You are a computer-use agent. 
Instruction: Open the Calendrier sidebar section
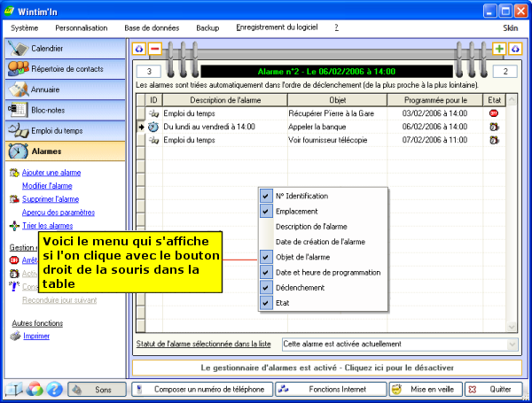pos(65,49)
